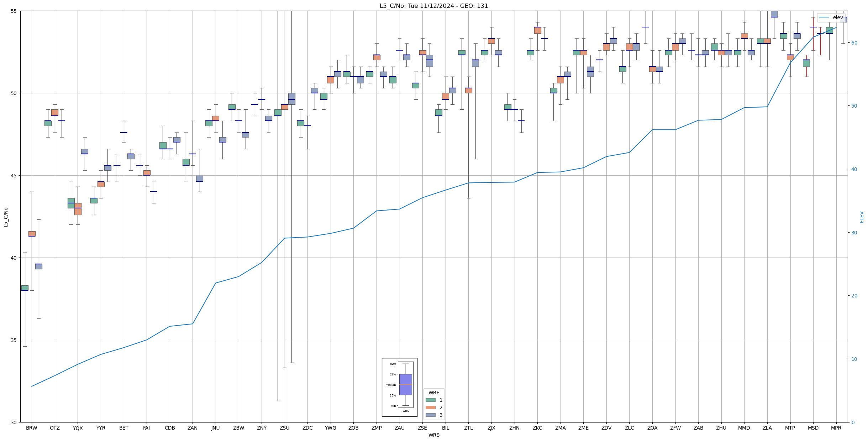Image resolution: width=868 pixels, height=441 pixels.
Task: Click the ZLA station tick label
Action: [767, 428]
